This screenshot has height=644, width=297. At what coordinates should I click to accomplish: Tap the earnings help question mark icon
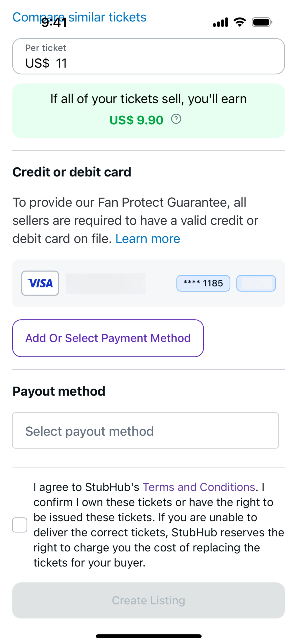(176, 119)
